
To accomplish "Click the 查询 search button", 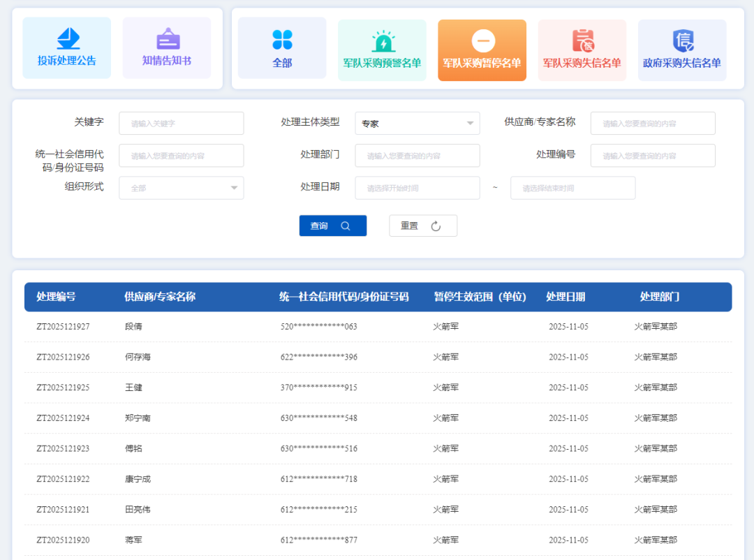I will 332,226.
